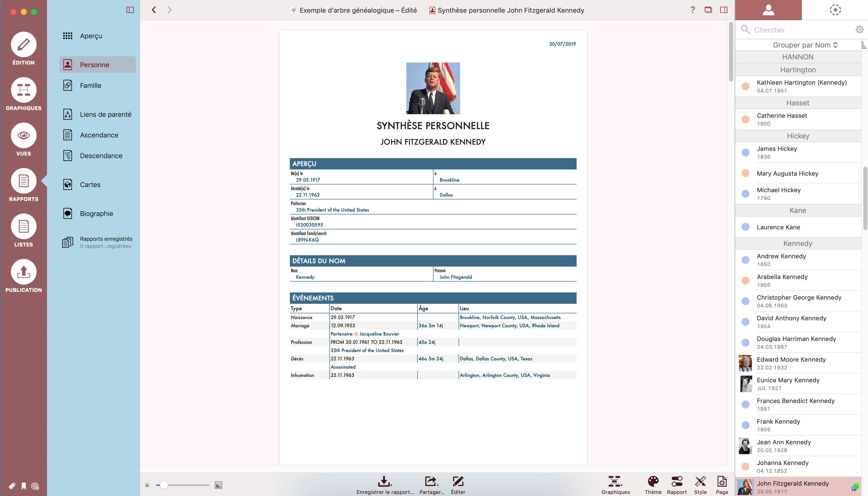Image resolution: width=868 pixels, height=496 pixels.
Task: Open the Rapport options
Action: pyautogui.click(x=677, y=485)
